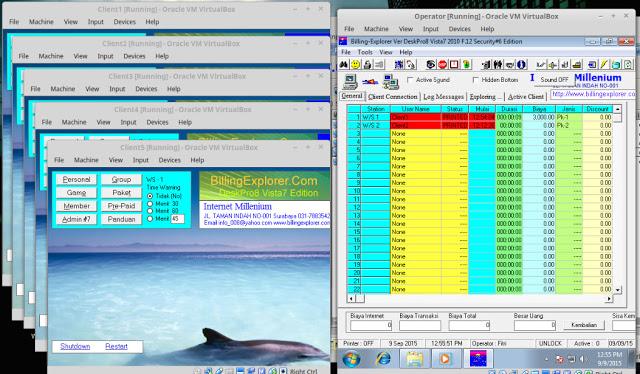Click the Pre-Paid button
Image resolution: width=640 pixels, height=374 pixels.
point(121,206)
